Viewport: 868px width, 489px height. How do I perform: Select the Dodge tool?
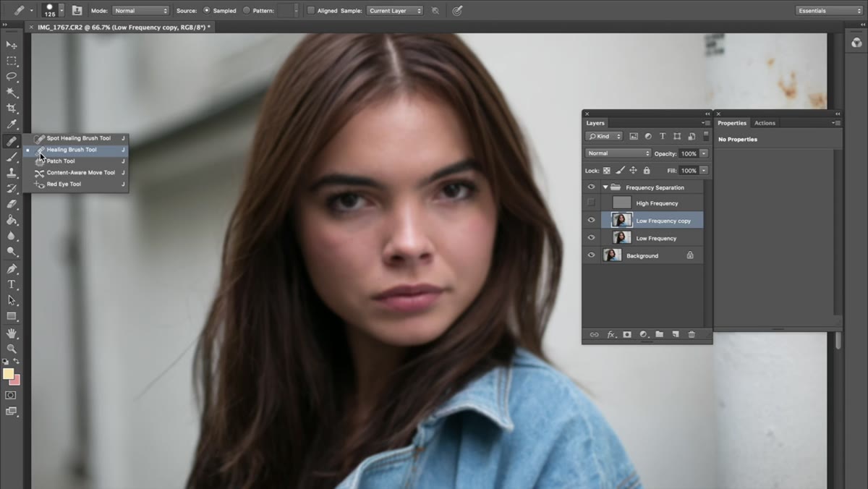12,252
